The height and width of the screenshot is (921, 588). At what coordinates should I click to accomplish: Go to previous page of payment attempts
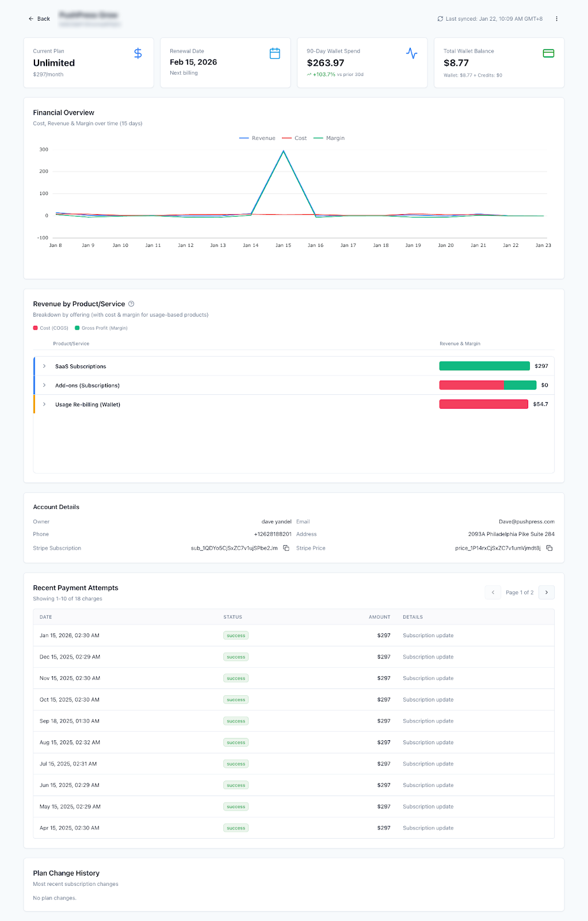[x=493, y=592]
